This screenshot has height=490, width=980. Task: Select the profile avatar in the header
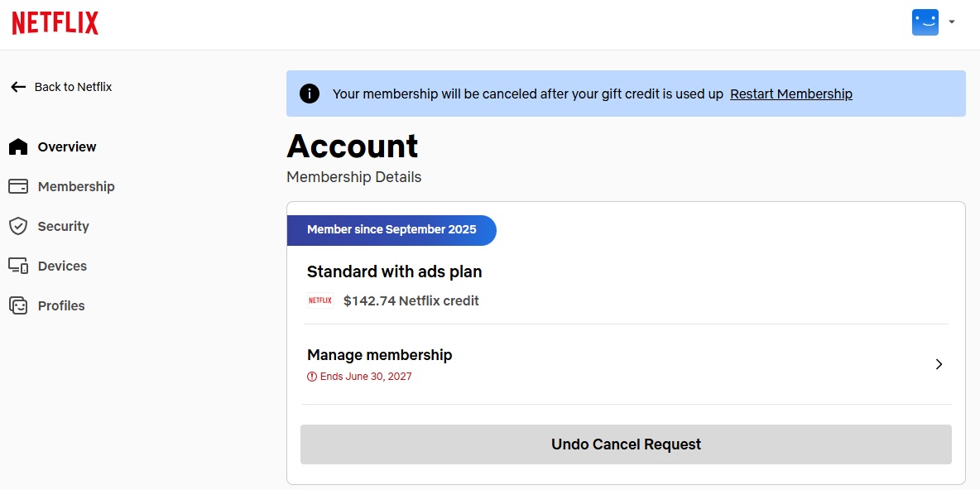pyautogui.click(x=925, y=22)
